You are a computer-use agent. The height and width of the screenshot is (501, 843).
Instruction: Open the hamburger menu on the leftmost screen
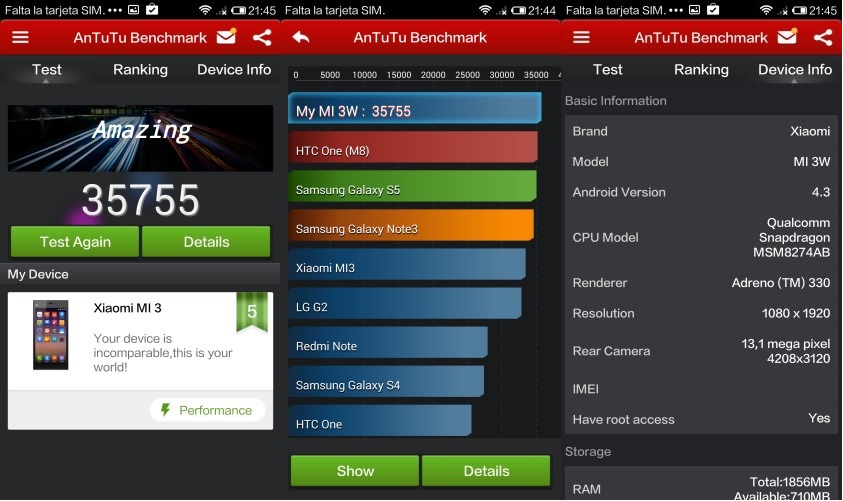click(21, 38)
